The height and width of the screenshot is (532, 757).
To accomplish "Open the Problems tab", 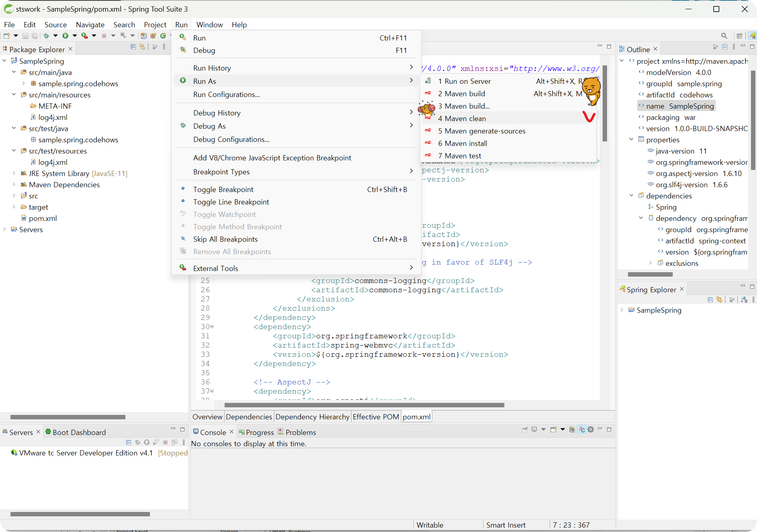I will pos(297,432).
